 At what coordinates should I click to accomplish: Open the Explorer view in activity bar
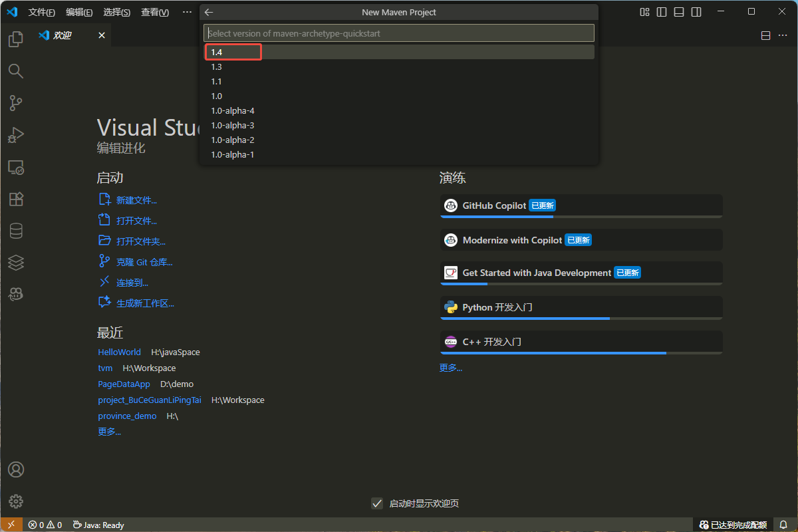(x=16, y=40)
